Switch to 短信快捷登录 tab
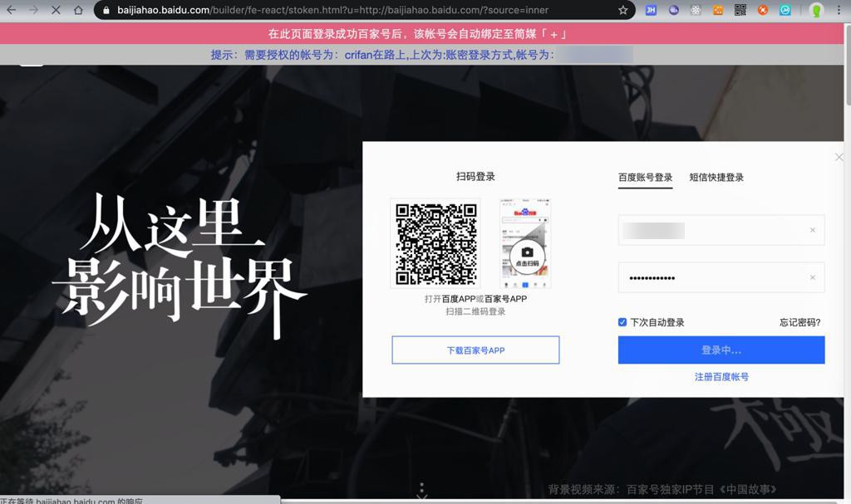 [x=716, y=177]
